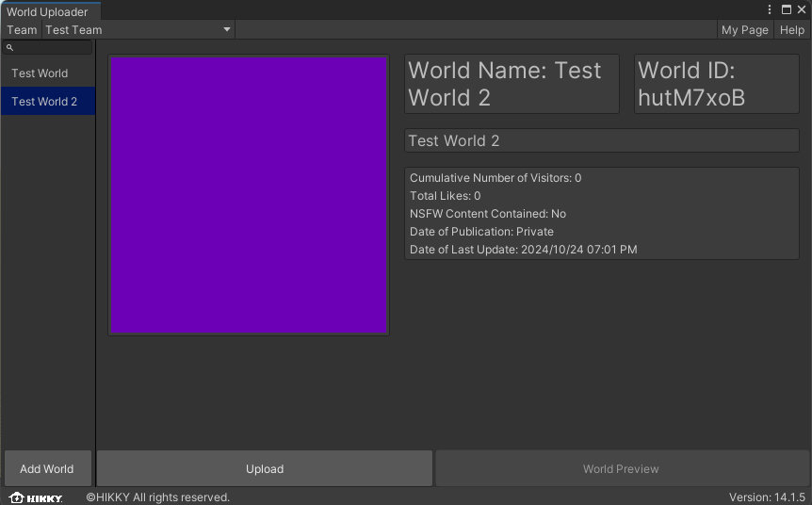The image size is (812, 505).
Task: Select Test World 2 in the list
Action: [x=44, y=102]
